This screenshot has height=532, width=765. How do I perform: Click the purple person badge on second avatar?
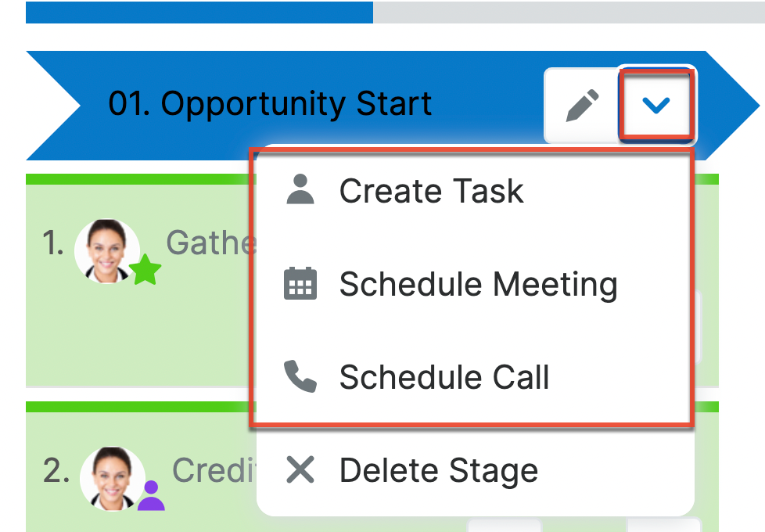tap(151, 496)
